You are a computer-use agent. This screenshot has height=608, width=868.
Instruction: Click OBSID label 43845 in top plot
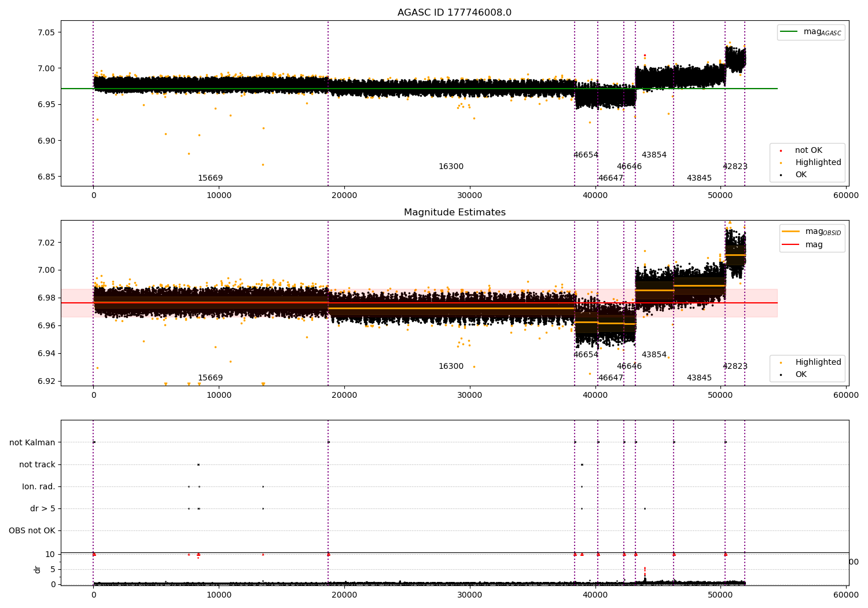(x=699, y=178)
